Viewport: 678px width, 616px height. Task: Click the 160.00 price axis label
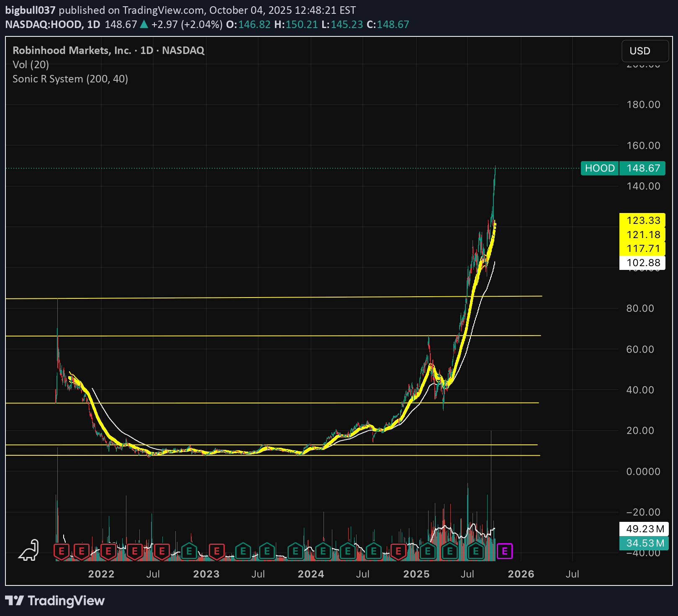643,146
